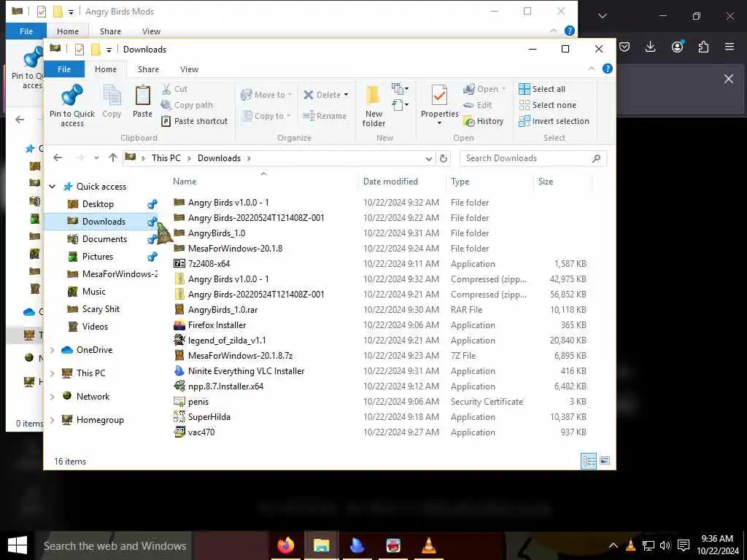
Task: Expand This PC tree node
Action: (x=53, y=373)
